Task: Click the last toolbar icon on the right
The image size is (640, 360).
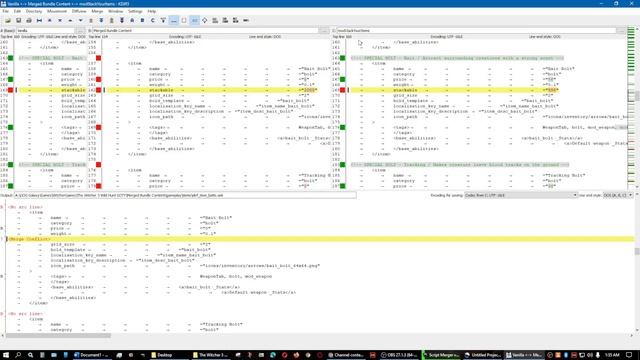Action: 246,20
